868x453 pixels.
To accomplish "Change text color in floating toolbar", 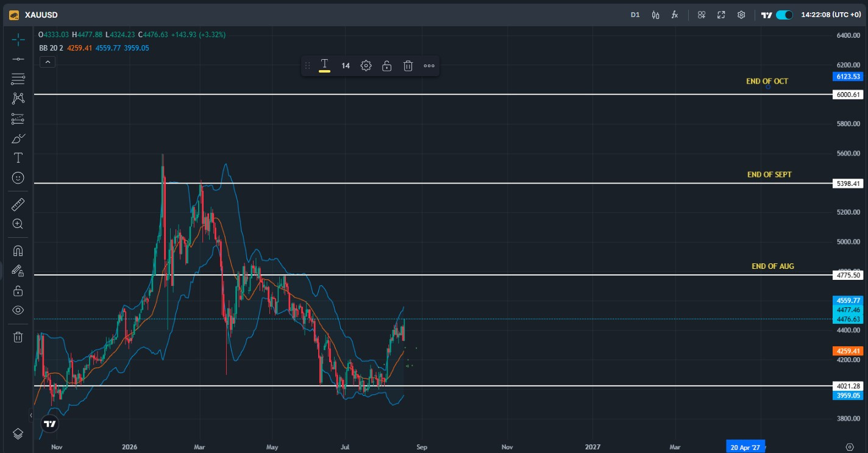I will 324,66.
